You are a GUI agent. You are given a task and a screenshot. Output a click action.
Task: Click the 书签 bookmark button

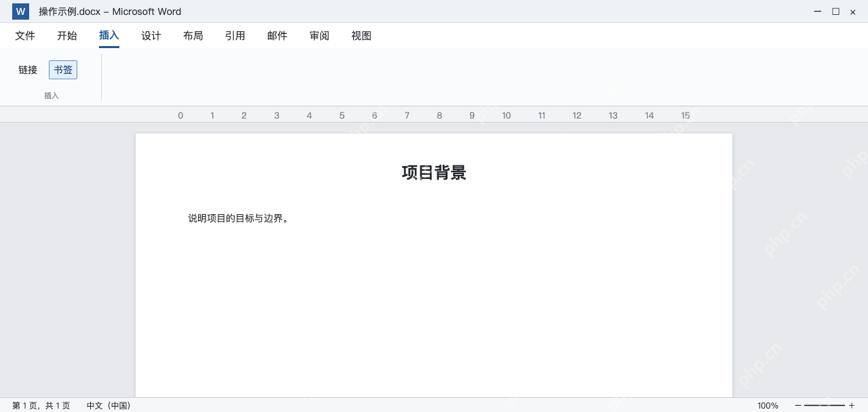(63, 70)
